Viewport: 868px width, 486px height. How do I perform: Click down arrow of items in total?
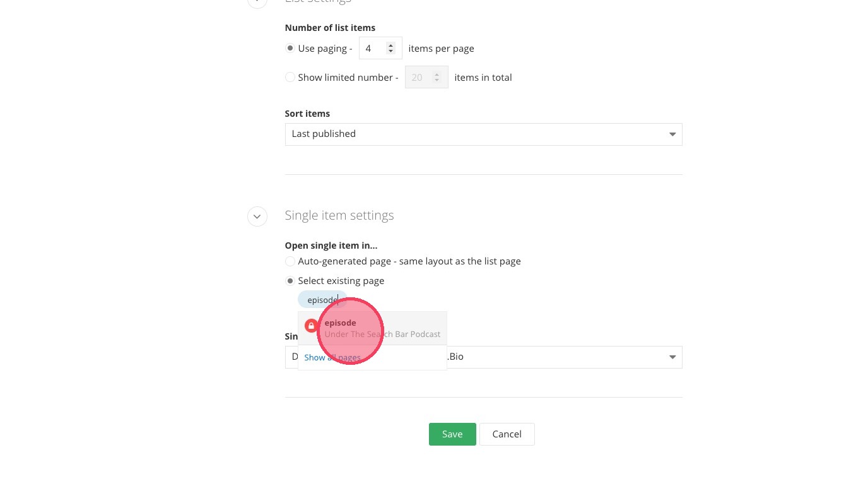[x=437, y=81]
